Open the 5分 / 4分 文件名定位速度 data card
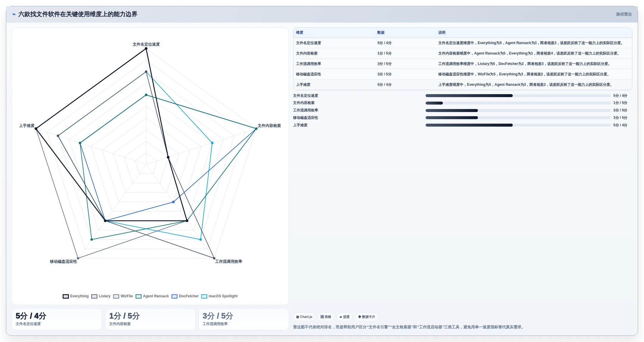Screen dimensions: 644x342 (x=57, y=319)
